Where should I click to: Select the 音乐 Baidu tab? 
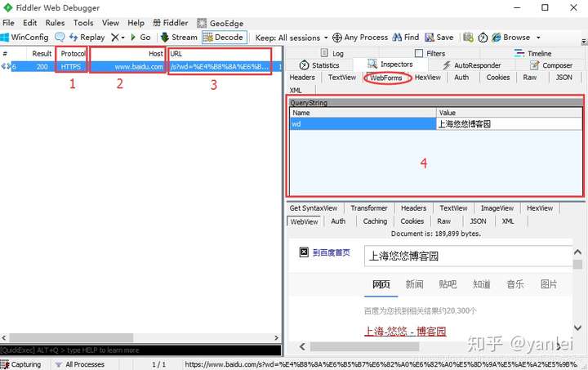click(x=515, y=284)
